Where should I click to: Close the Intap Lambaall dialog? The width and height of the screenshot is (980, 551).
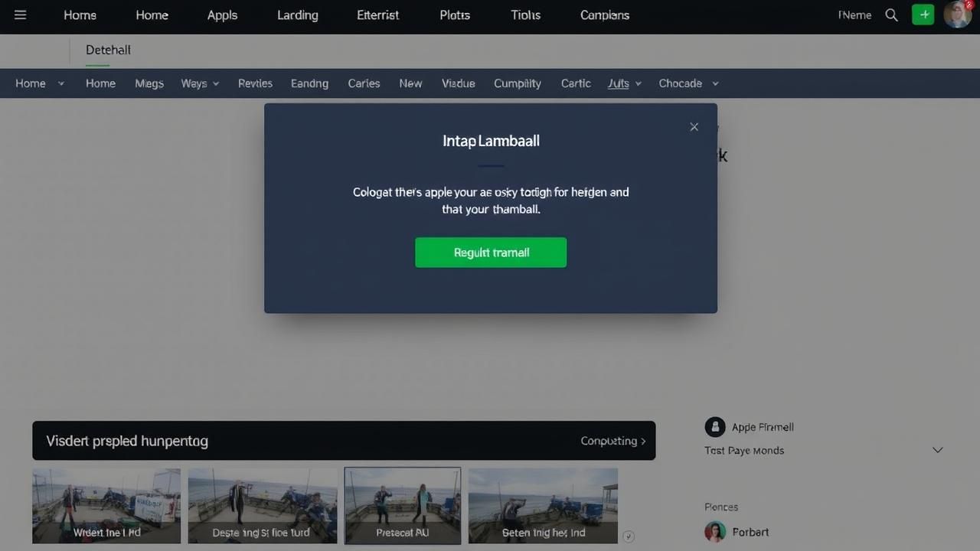coord(694,127)
